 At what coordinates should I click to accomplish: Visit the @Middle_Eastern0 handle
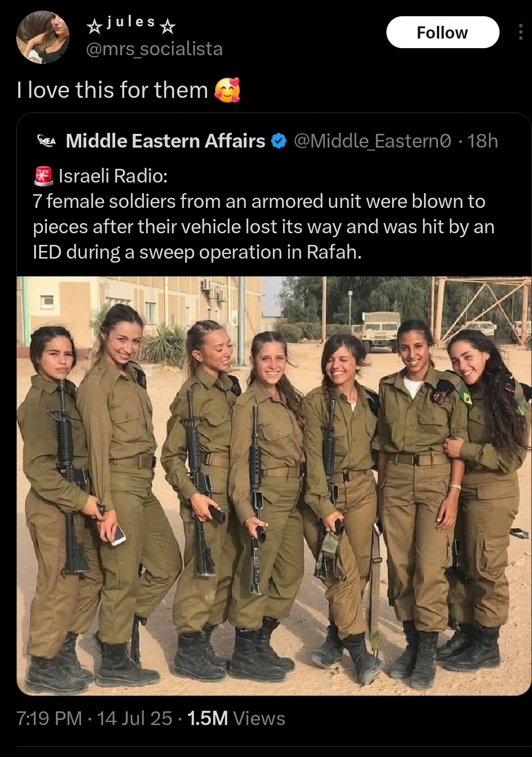tap(372, 141)
